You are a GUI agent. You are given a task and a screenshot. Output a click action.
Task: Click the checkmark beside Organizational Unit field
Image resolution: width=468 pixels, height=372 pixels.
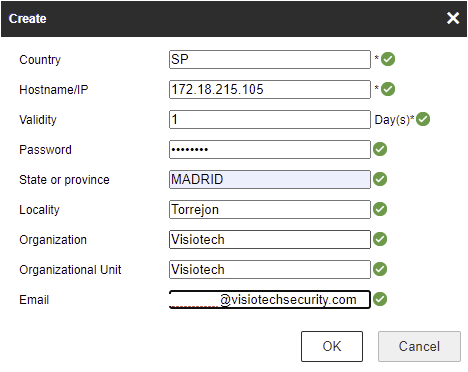coord(380,269)
